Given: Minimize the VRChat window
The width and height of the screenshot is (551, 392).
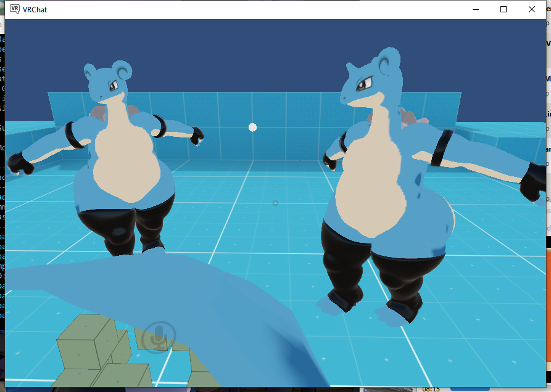Looking at the screenshot, I should (476, 9).
